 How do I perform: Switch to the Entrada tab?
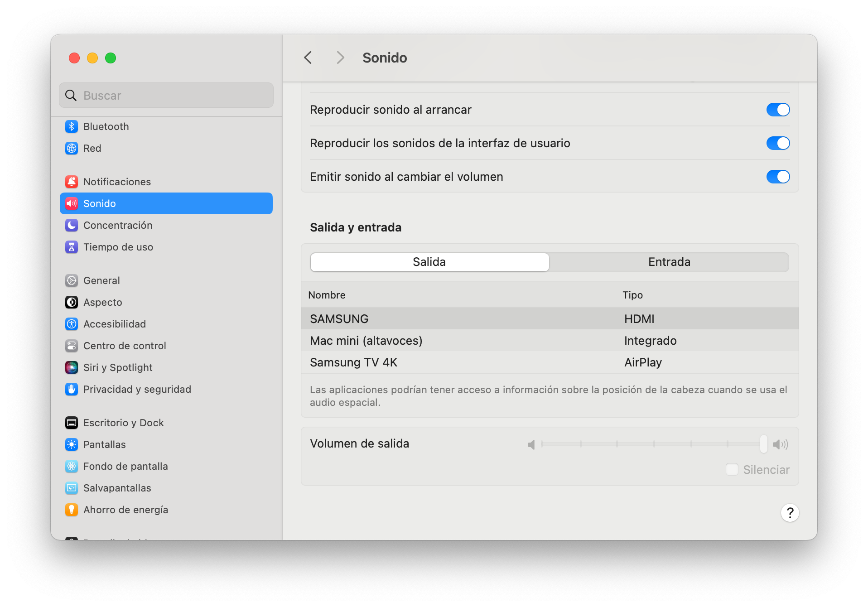(x=669, y=262)
